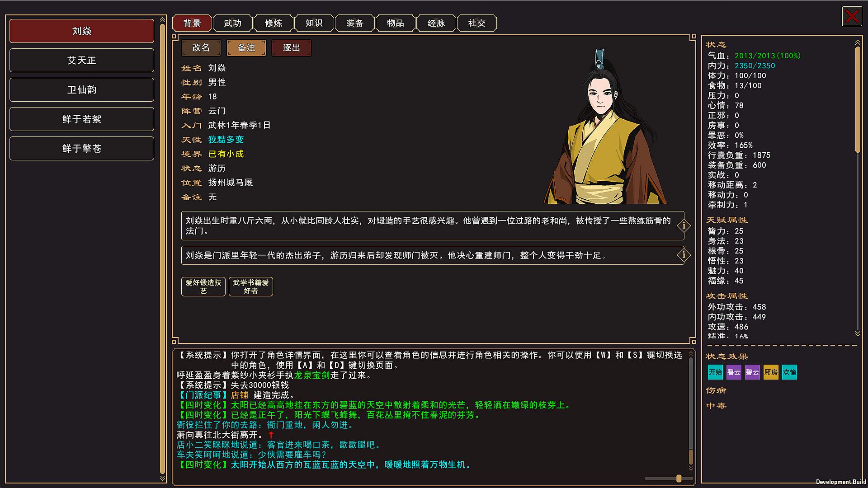Click the 欢愉 status effect icon

coord(789,372)
